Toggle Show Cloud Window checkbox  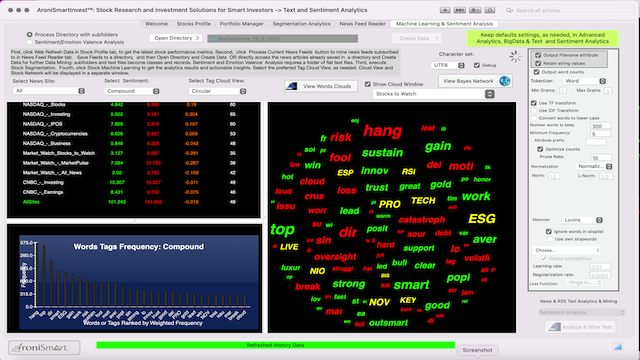click(x=368, y=84)
